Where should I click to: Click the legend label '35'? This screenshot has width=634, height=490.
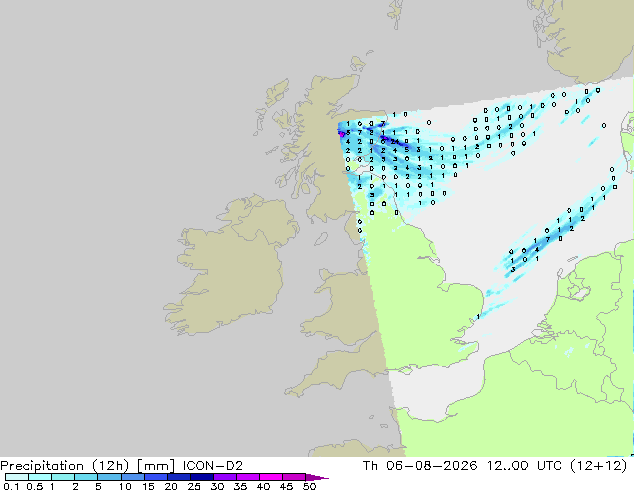click(x=240, y=486)
